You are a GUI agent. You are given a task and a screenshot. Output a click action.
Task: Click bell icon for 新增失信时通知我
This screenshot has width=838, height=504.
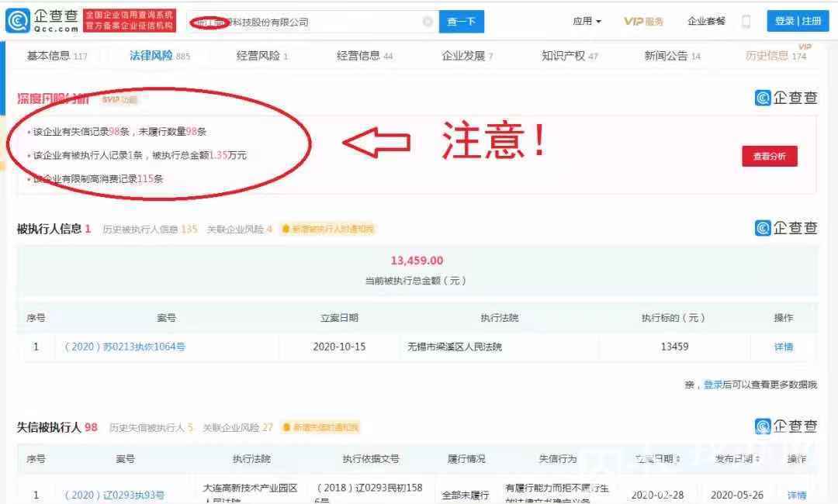(x=286, y=427)
